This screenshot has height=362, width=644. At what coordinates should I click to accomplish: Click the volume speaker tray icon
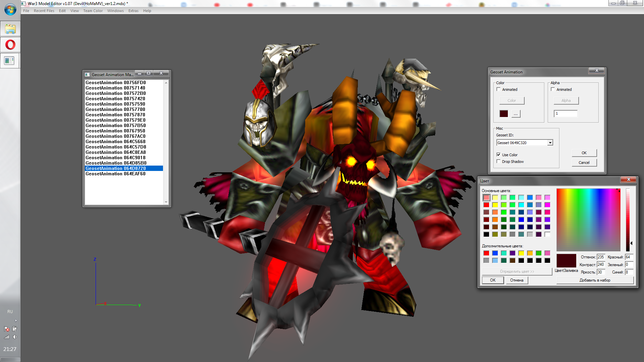click(x=15, y=337)
